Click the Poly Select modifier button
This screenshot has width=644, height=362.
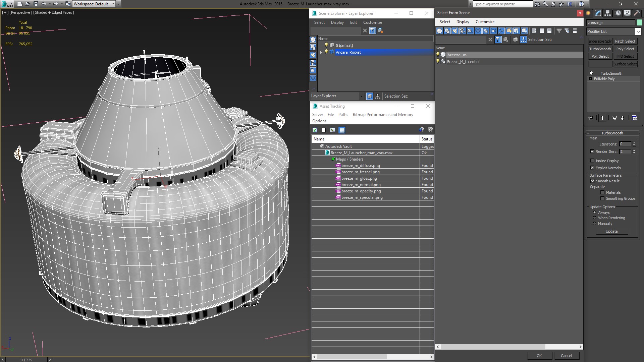(x=625, y=49)
